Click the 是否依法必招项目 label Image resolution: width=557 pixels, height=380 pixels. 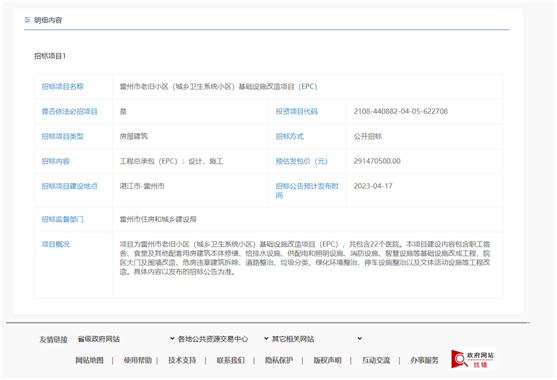point(69,112)
